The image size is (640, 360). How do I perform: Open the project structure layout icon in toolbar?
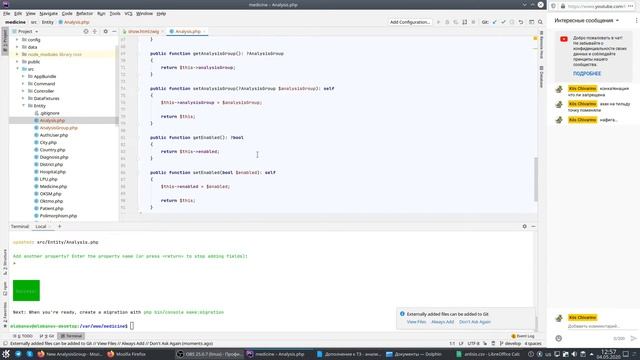(x=531, y=22)
